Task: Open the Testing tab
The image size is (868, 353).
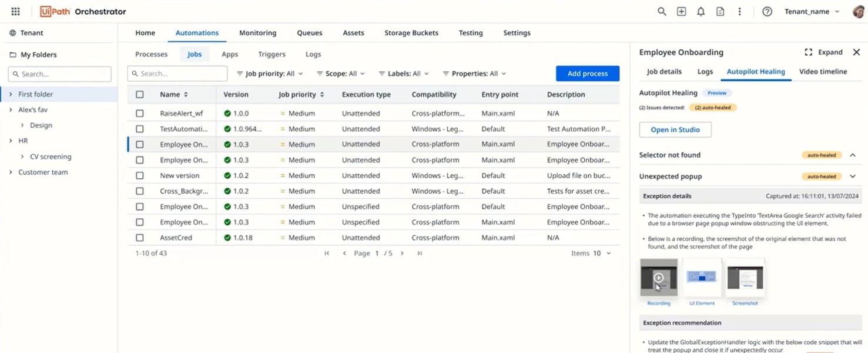Action: click(471, 33)
